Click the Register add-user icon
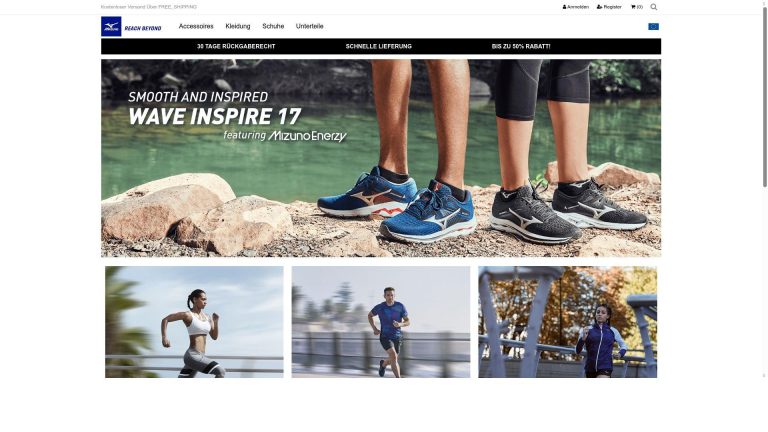The height and width of the screenshot is (432, 768). click(x=600, y=7)
